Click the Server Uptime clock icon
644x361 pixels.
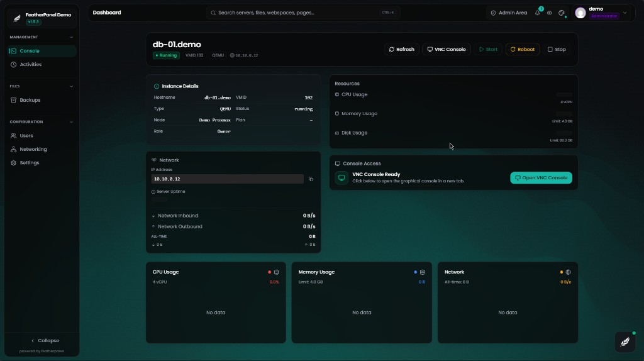[153, 192]
